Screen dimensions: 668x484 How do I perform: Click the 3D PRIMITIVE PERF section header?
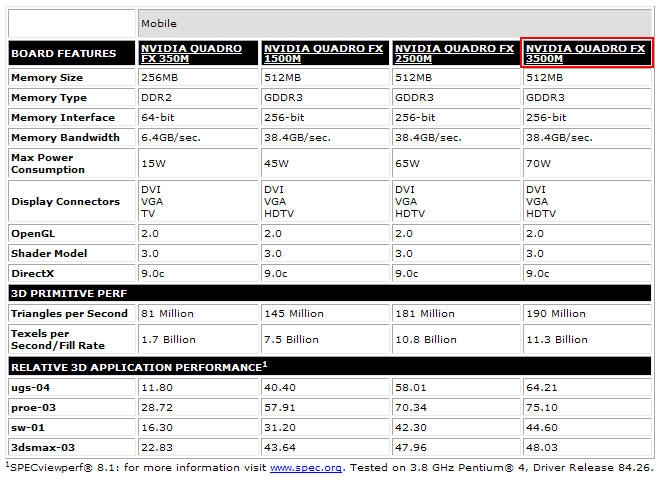pyautogui.click(x=330, y=293)
